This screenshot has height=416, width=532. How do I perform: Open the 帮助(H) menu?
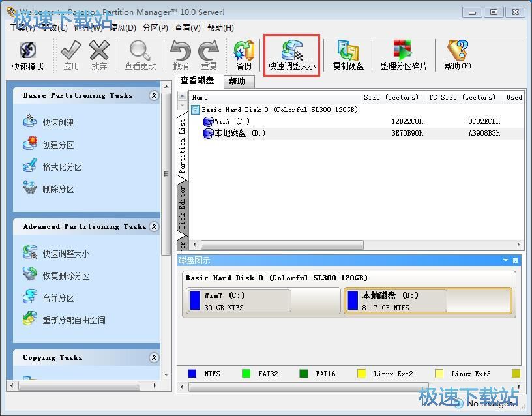click(220, 28)
